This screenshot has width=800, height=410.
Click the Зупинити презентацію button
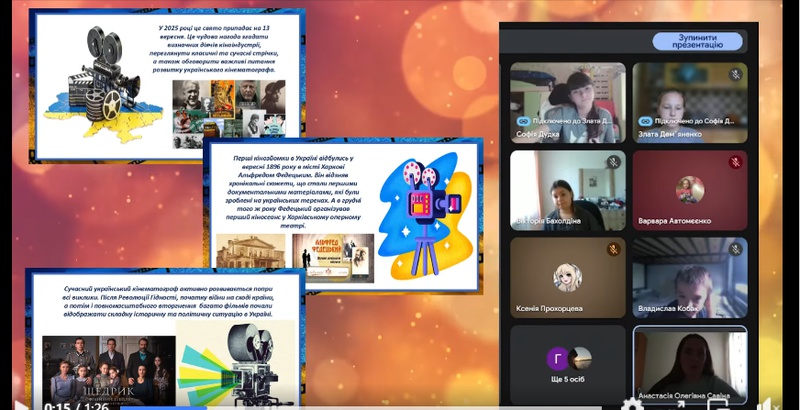pyautogui.click(x=697, y=42)
